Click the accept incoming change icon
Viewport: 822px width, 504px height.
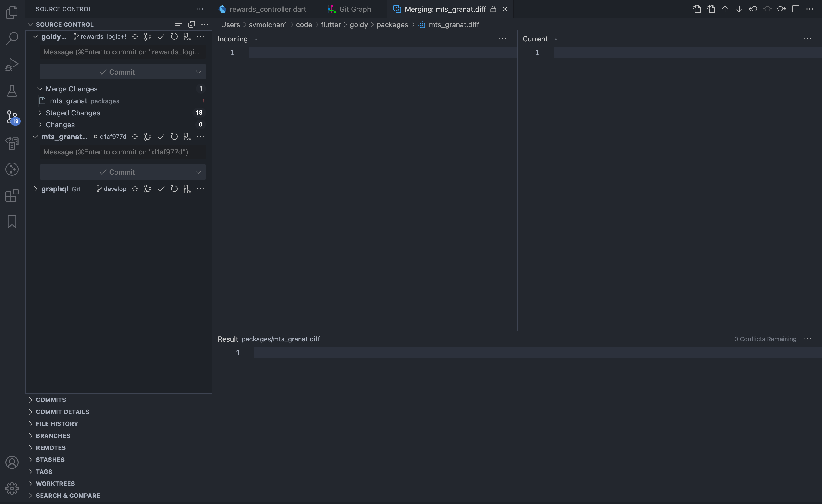(753, 9)
